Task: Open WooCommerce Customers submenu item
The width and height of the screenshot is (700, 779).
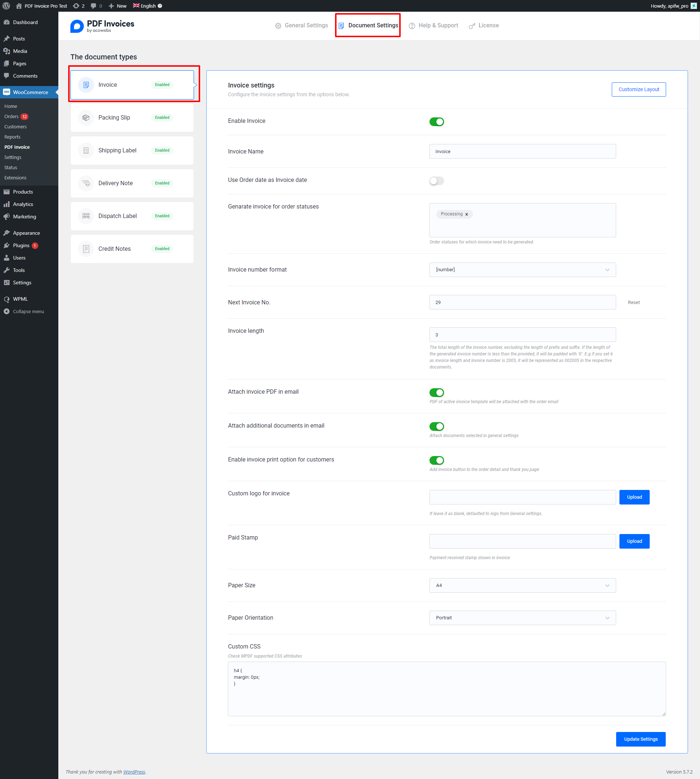Action: 15,126
